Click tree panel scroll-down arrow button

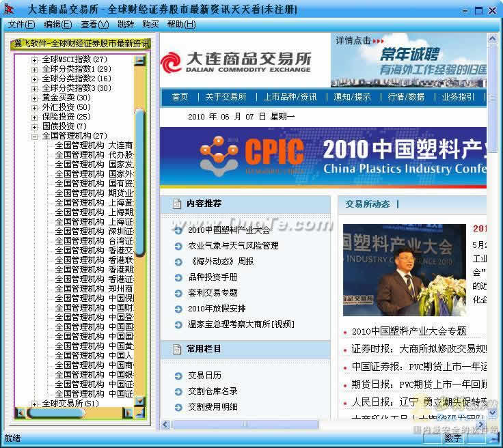140,401
